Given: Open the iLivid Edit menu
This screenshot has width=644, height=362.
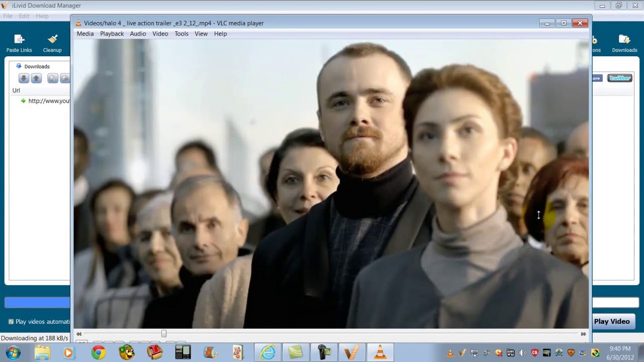Looking at the screenshot, I should 24,16.
